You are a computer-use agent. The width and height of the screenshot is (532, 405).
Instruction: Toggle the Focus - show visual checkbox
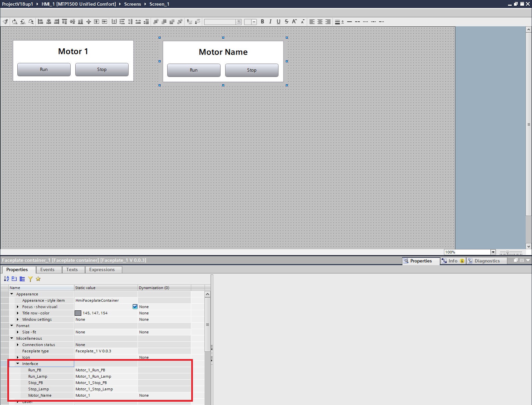coord(135,307)
